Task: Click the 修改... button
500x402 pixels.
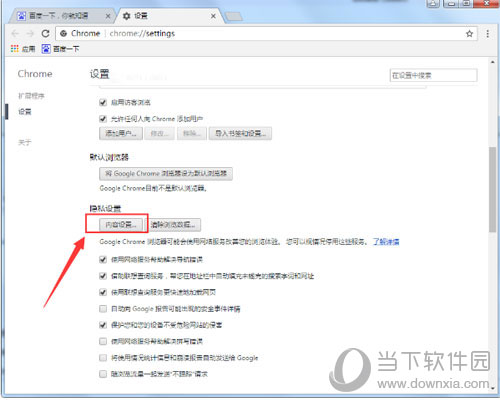Action: 160,134
